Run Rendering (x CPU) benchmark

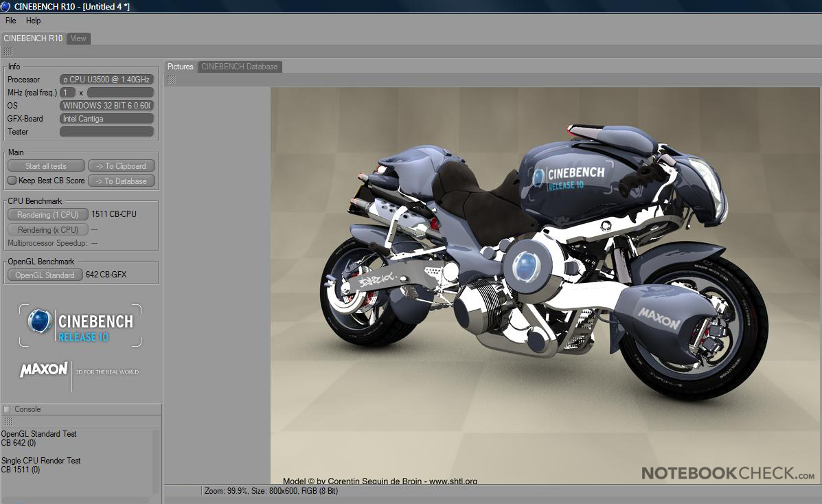47,230
